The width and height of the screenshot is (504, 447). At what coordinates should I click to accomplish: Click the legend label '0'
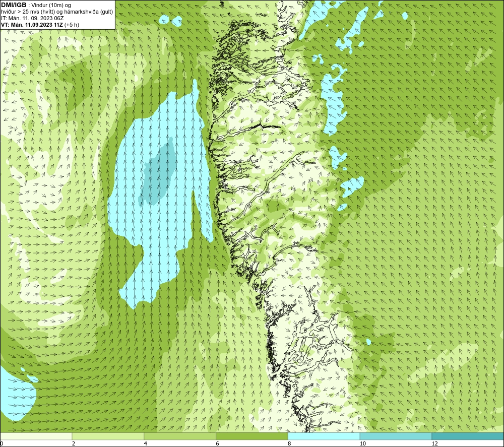point(2,444)
